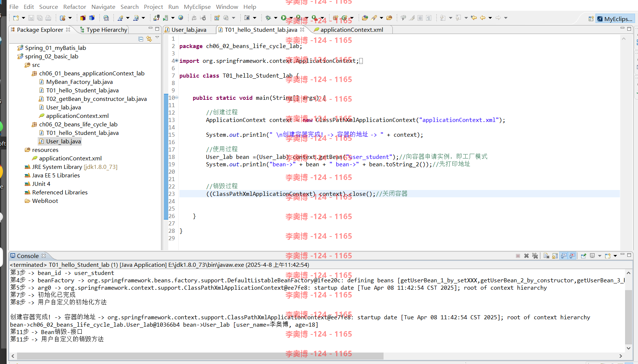
Task: Click the Next Annotation icon
Action: [443, 18]
